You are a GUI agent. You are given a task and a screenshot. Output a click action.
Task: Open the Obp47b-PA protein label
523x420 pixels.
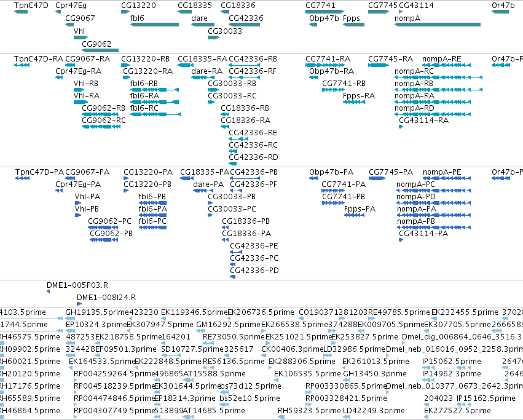pyautogui.click(x=331, y=172)
